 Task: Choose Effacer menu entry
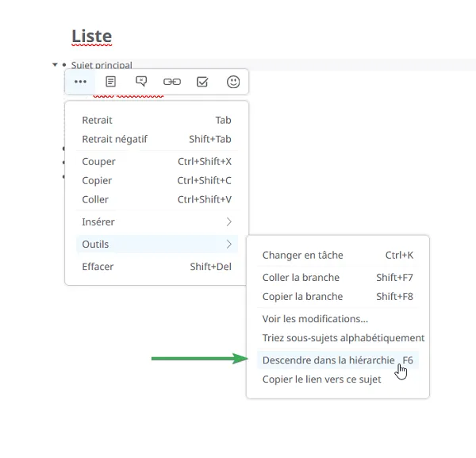(156, 267)
